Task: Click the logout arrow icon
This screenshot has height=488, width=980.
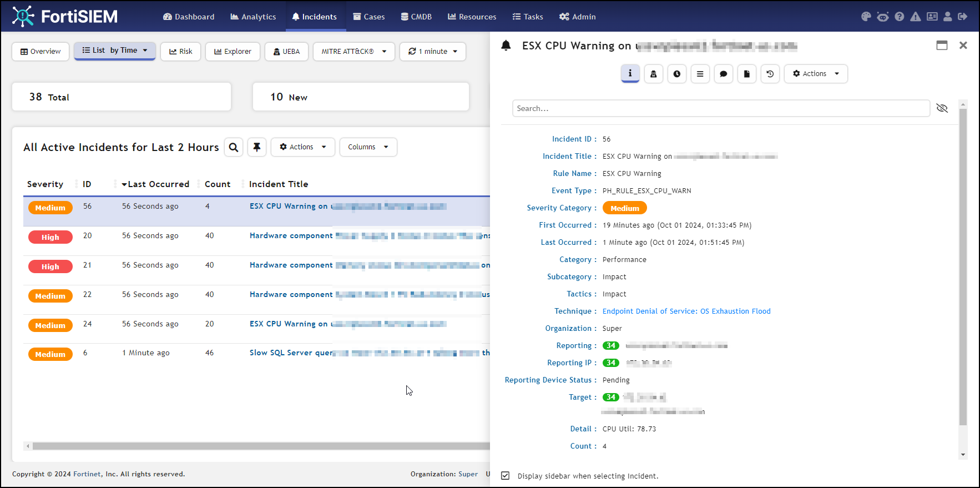Action: click(963, 17)
